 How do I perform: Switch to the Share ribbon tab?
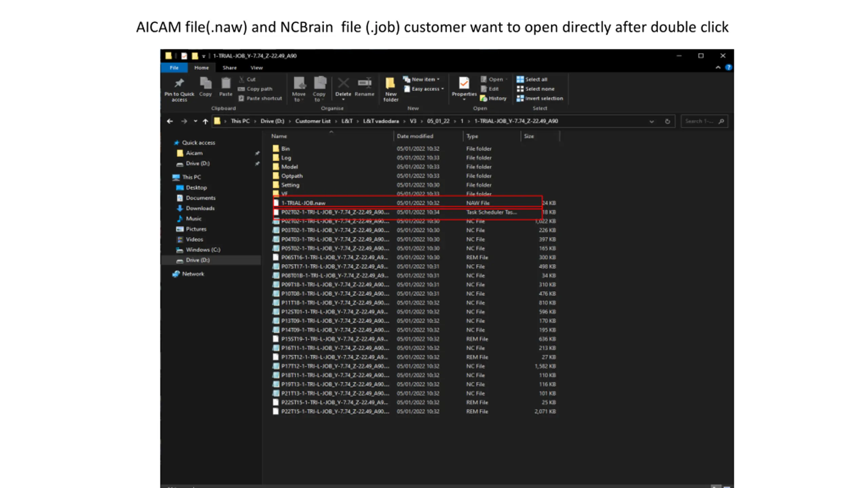[x=230, y=68]
